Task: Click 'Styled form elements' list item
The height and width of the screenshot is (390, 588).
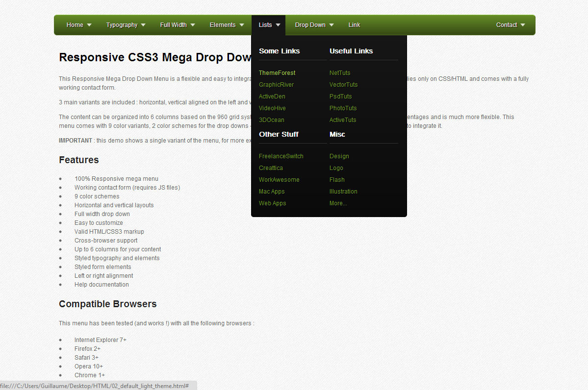Action: click(x=103, y=267)
